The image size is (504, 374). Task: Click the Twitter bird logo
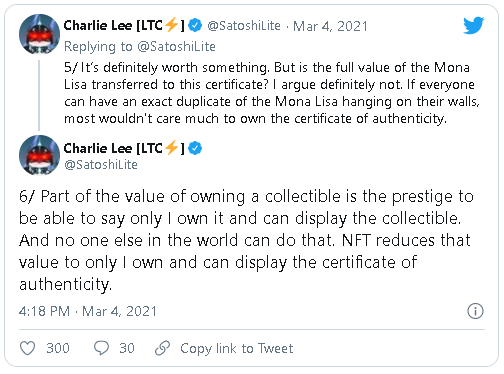[473, 25]
